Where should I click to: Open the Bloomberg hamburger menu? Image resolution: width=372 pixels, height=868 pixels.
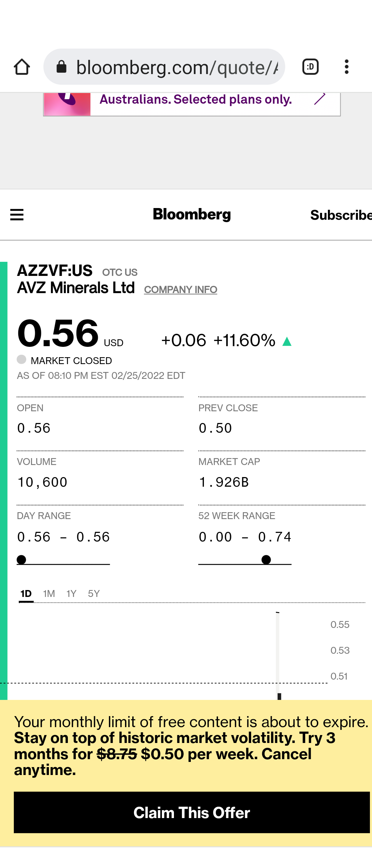point(17,215)
